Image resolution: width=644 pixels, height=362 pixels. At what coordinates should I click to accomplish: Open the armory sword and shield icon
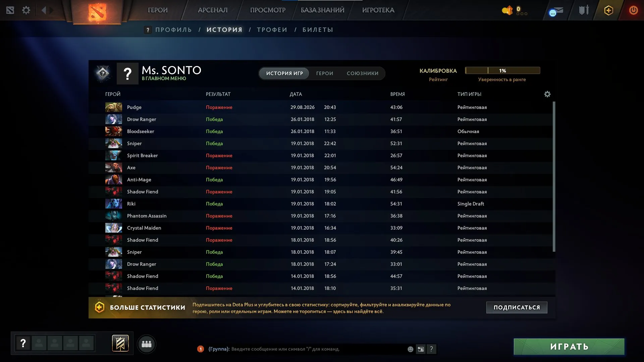[x=584, y=10]
